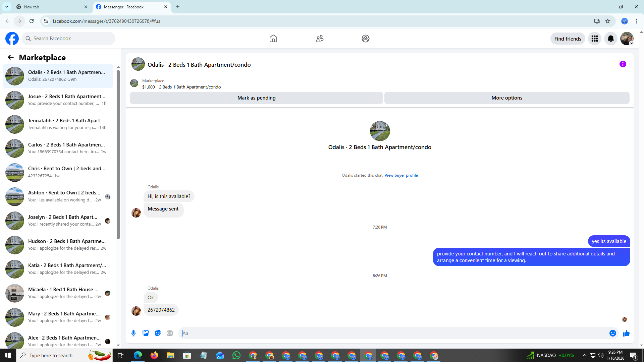This screenshot has height=362, width=644.
Task: Open the Facebook notifications bell
Action: pyautogui.click(x=610, y=39)
